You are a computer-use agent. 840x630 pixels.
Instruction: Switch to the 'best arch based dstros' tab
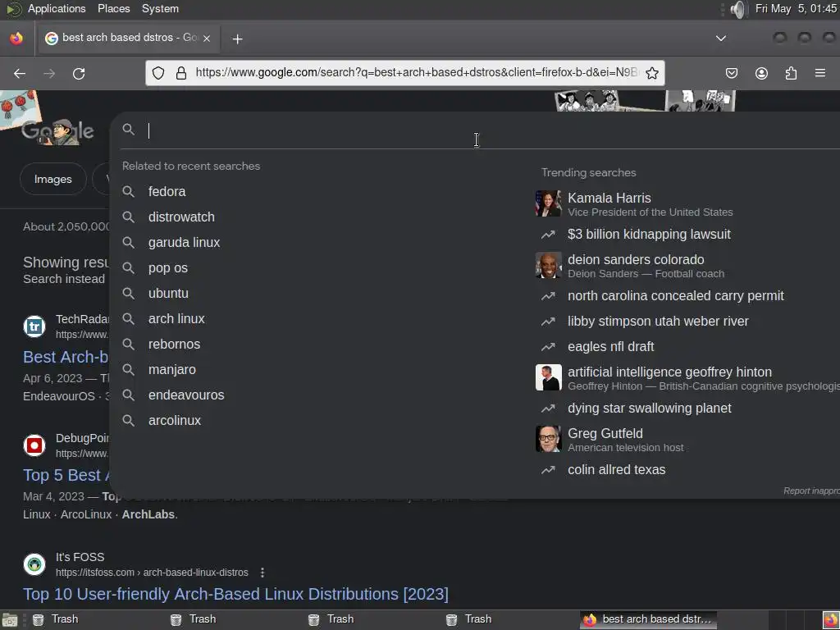pyautogui.click(x=129, y=38)
